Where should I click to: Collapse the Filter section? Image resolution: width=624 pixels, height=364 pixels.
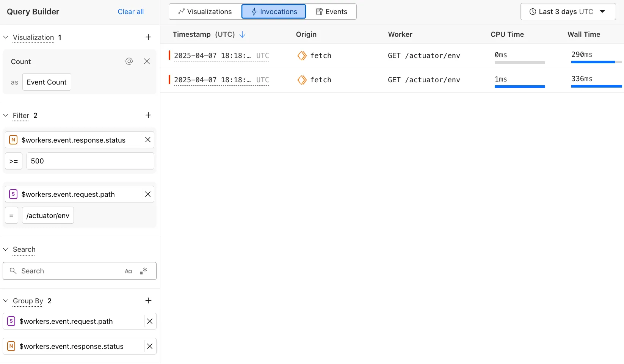point(5,115)
